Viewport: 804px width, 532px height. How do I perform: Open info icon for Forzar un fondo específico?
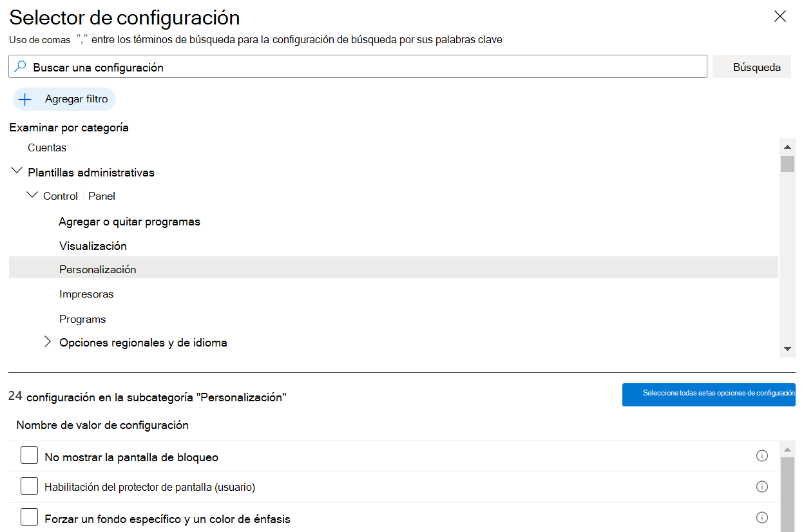point(762,517)
